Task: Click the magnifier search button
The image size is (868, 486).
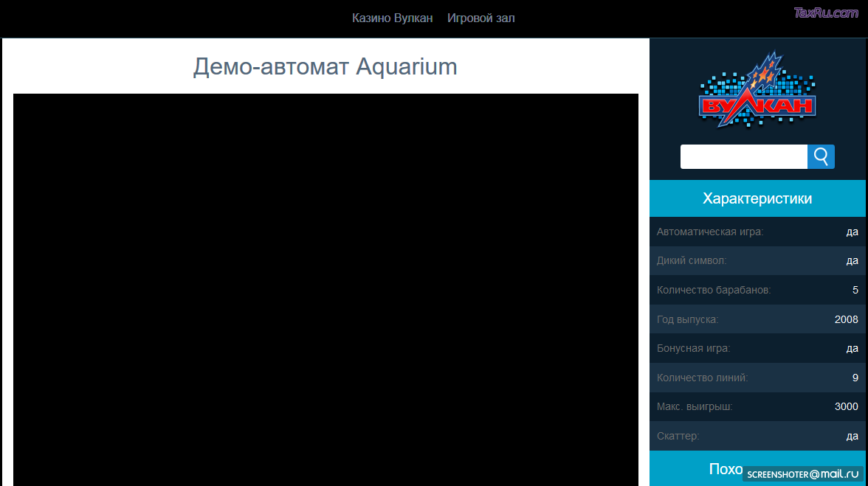Action: tap(821, 157)
